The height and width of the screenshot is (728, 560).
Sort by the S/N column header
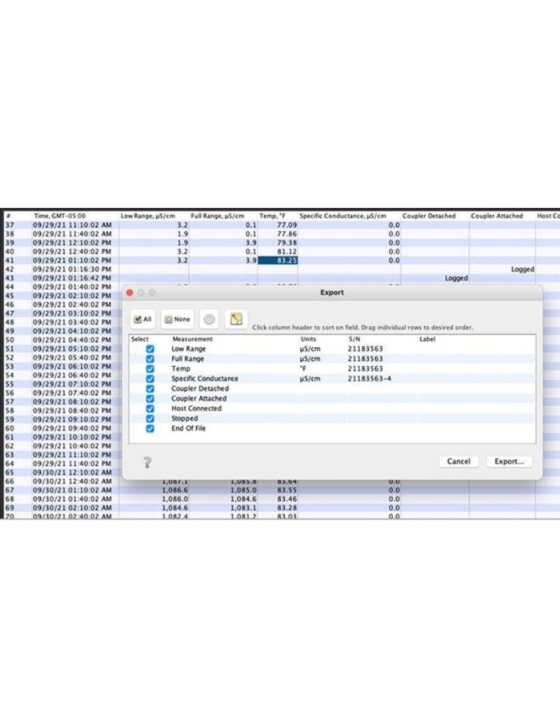pyautogui.click(x=354, y=339)
